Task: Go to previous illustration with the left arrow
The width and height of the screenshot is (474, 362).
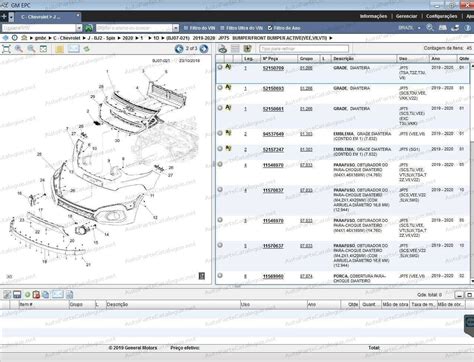Action: [179, 49]
